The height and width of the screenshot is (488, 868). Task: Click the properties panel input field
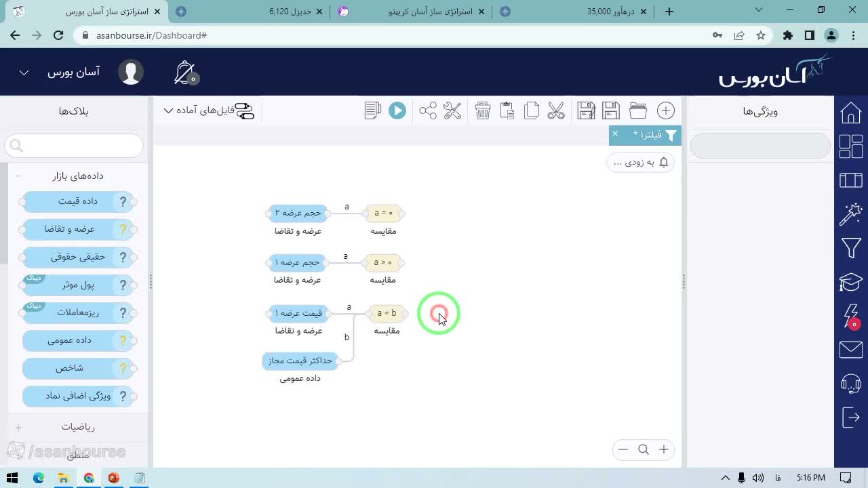(x=760, y=146)
